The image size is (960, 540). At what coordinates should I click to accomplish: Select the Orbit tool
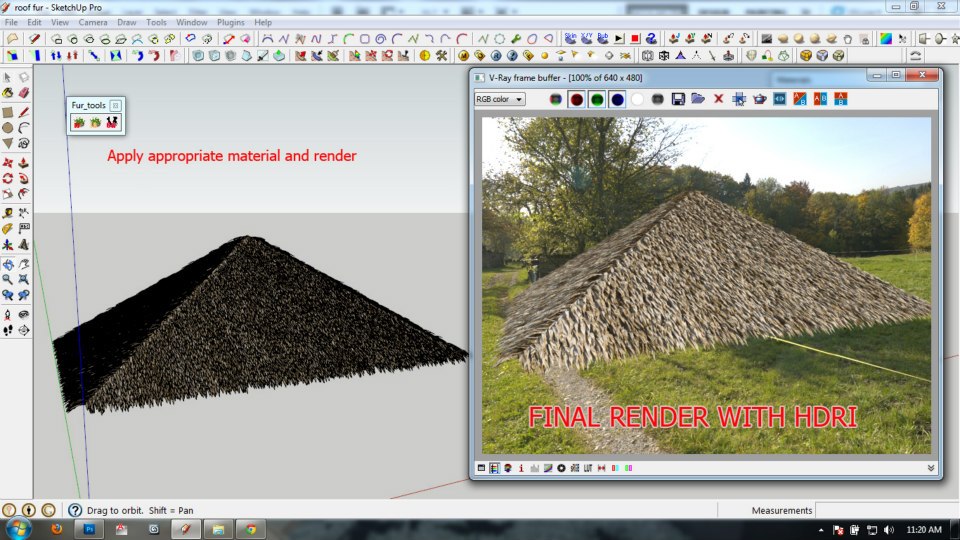(x=7, y=264)
